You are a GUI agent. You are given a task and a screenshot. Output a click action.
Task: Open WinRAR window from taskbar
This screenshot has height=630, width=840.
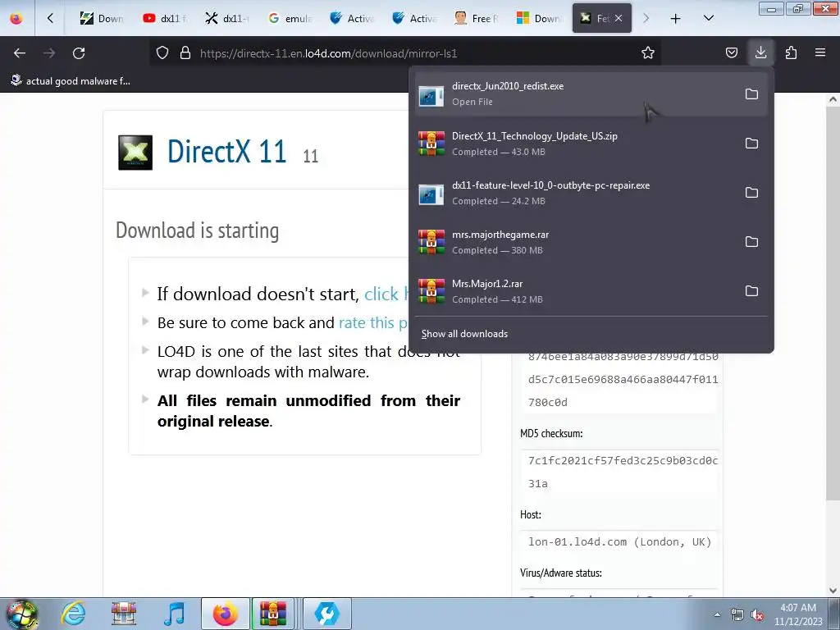[x=273, y=614]
